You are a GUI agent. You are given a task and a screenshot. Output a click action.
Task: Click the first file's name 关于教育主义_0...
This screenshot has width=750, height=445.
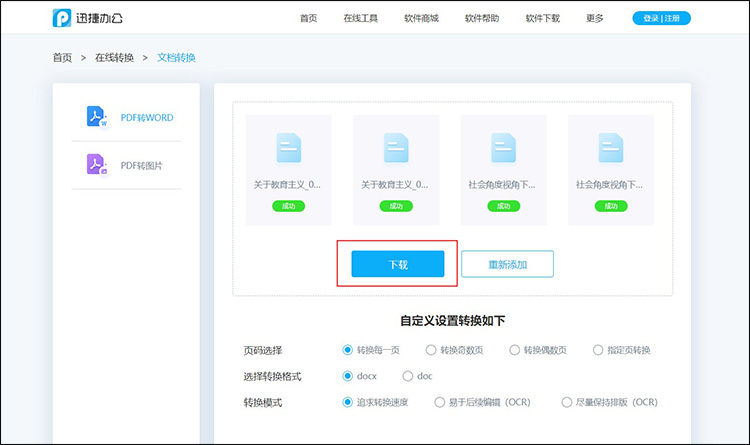point(287,185)
